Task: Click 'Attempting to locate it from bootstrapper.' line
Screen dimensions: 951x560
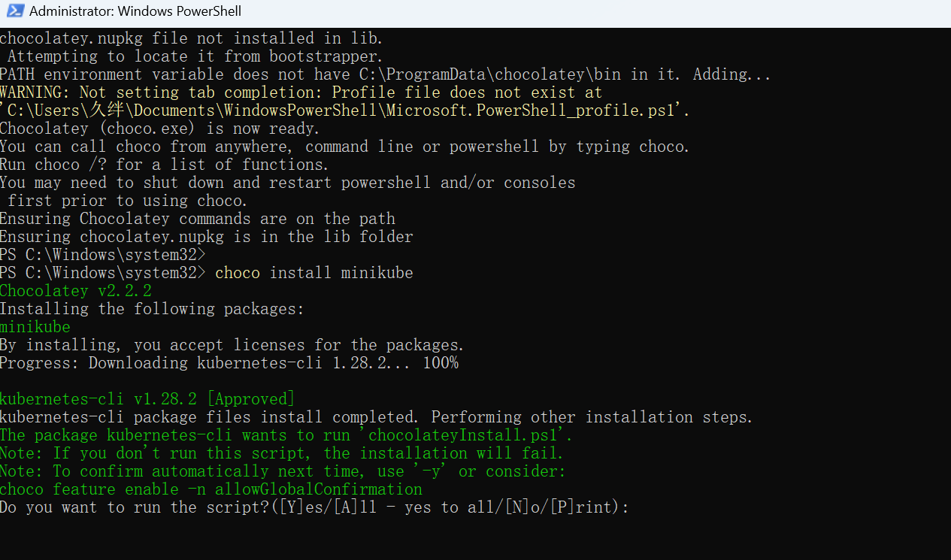Action: 195,56
